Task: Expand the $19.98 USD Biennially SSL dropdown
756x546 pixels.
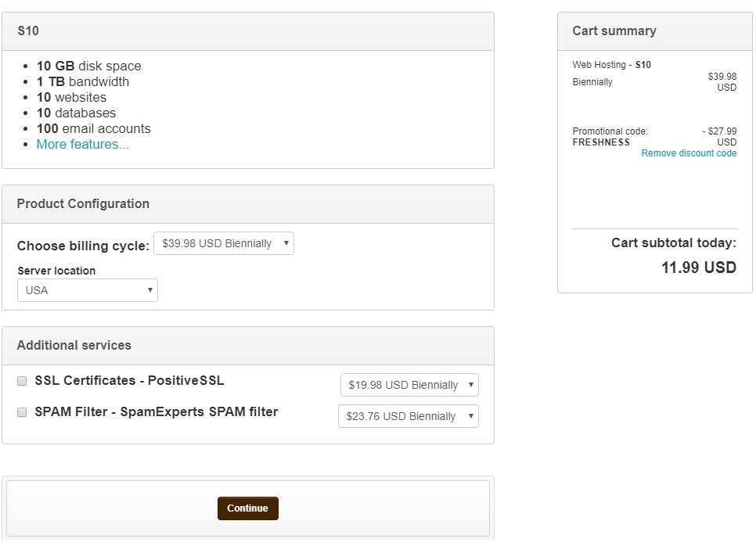Action: click(x=409, y=385)
